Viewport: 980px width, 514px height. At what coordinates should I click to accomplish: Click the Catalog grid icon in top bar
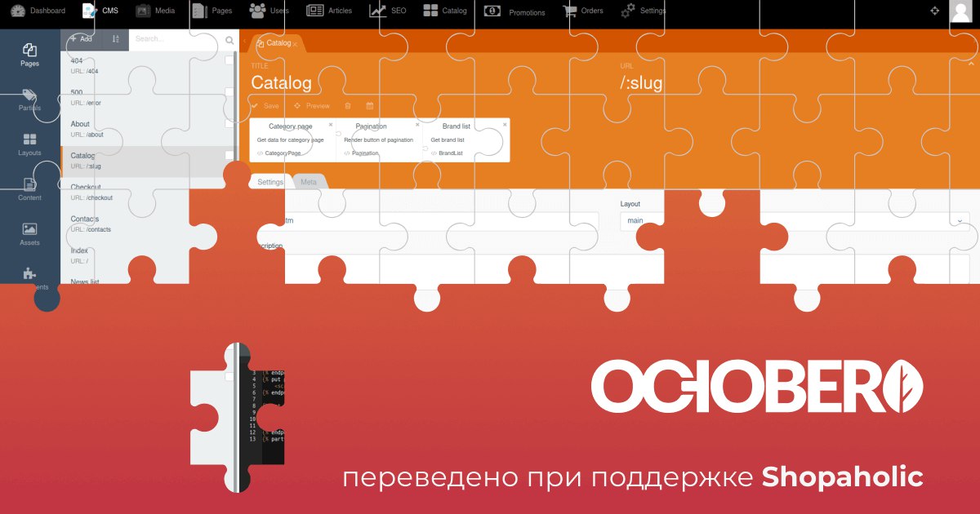pos(431,11)
